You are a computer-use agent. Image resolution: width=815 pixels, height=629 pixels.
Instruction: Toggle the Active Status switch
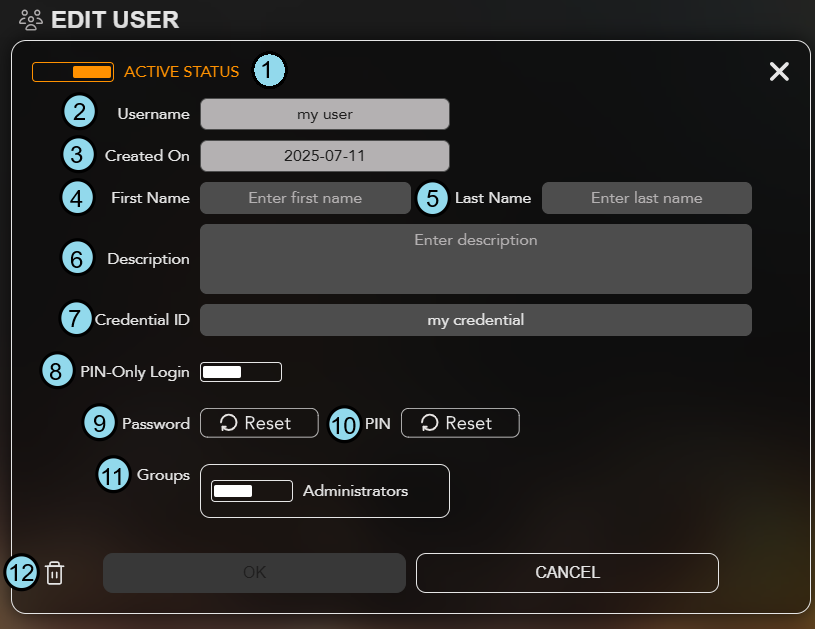coord(73,72)
